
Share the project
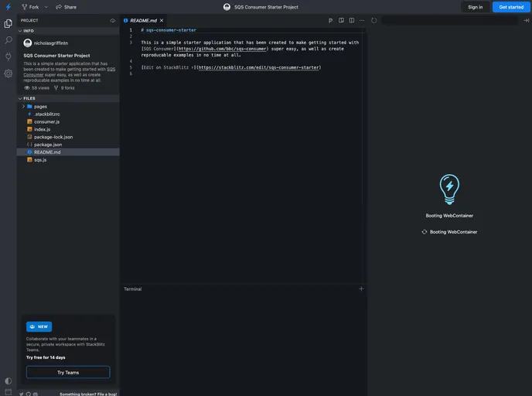pyautogui.click(x=66, y=7)
